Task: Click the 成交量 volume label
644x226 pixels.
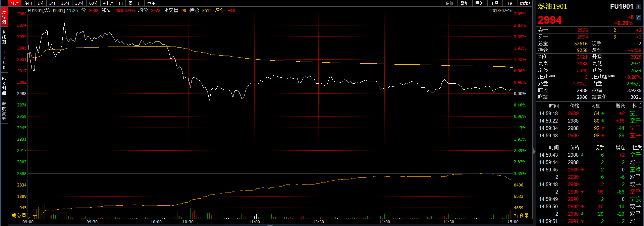Action: pyautogui.click(x=19, y=216)
